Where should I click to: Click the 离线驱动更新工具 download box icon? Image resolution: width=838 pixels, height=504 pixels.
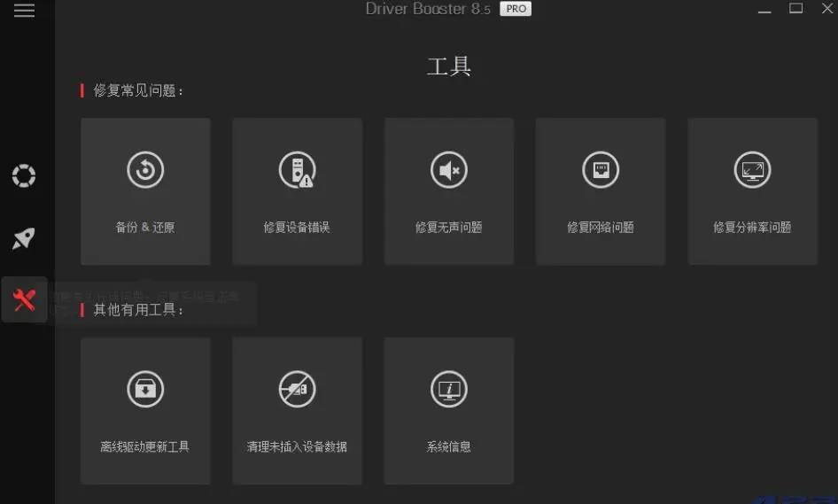[x=145, y=389]
